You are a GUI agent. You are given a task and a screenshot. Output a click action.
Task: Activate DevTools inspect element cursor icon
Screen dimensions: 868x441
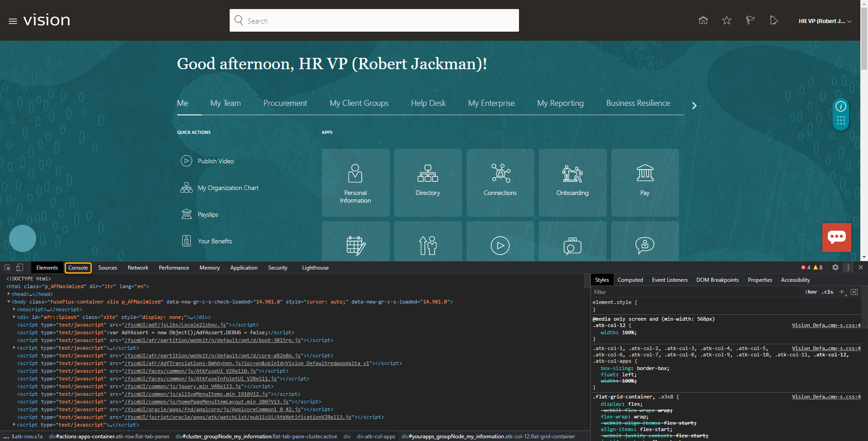(x=8, y=267)
